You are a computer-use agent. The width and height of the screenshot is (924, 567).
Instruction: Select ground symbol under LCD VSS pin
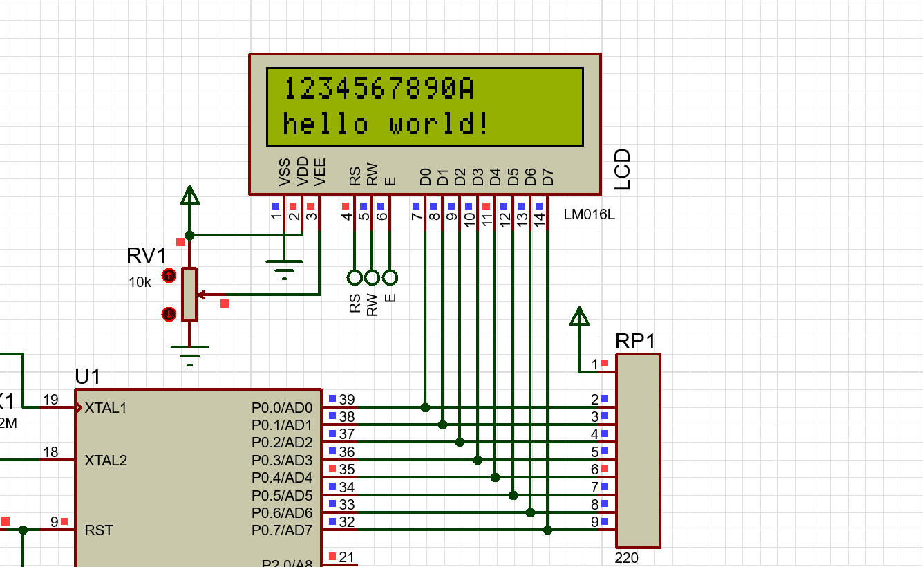284,269
